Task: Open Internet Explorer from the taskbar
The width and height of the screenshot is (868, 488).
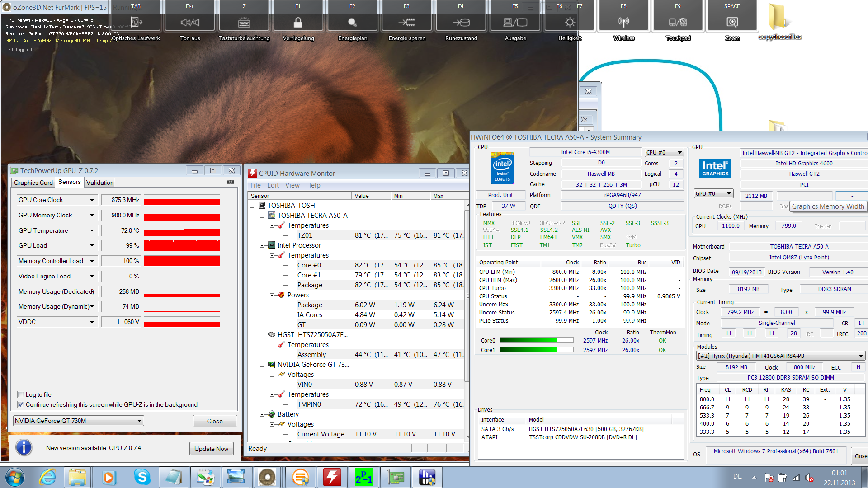Action: tap(47, 477)
